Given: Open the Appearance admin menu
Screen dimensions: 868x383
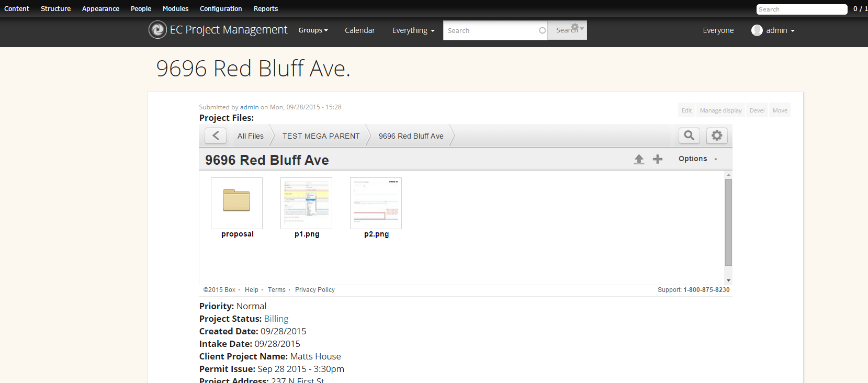Looking at the screenshot, I should [x=100, y=9].
